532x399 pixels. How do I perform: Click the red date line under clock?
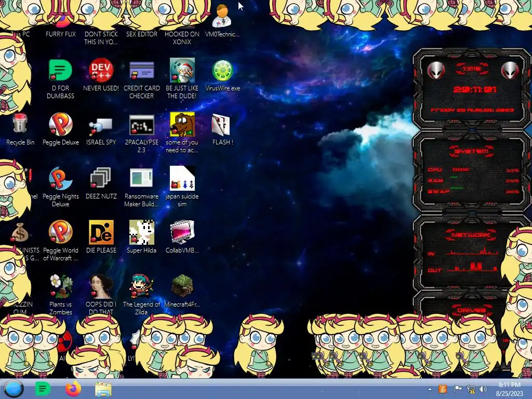click(472, 110)
